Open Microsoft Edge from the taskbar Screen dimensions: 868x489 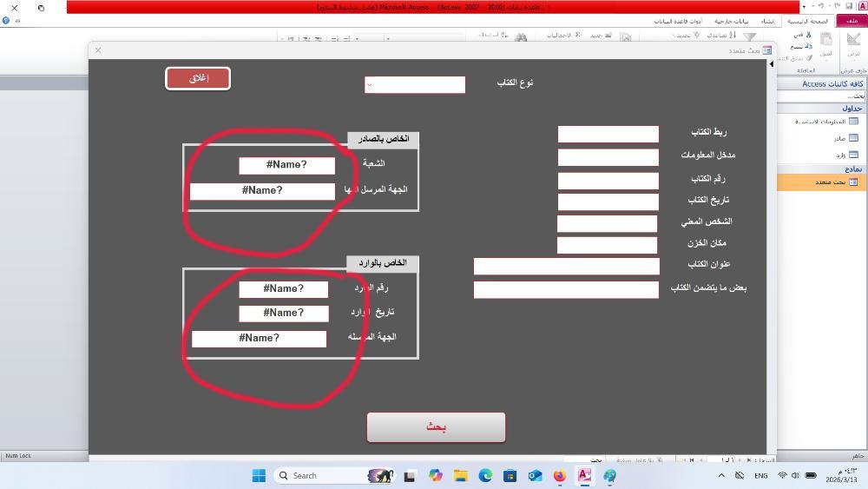tap(485, 475)
